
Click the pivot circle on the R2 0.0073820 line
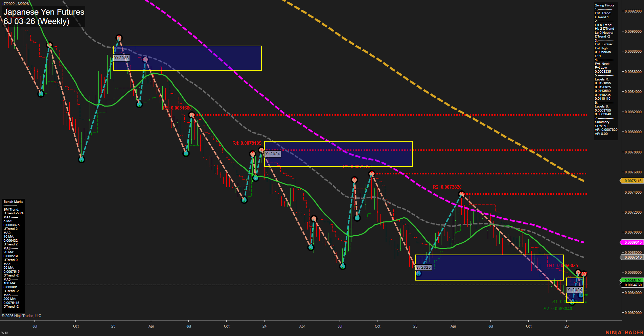(x=462, y=193)
